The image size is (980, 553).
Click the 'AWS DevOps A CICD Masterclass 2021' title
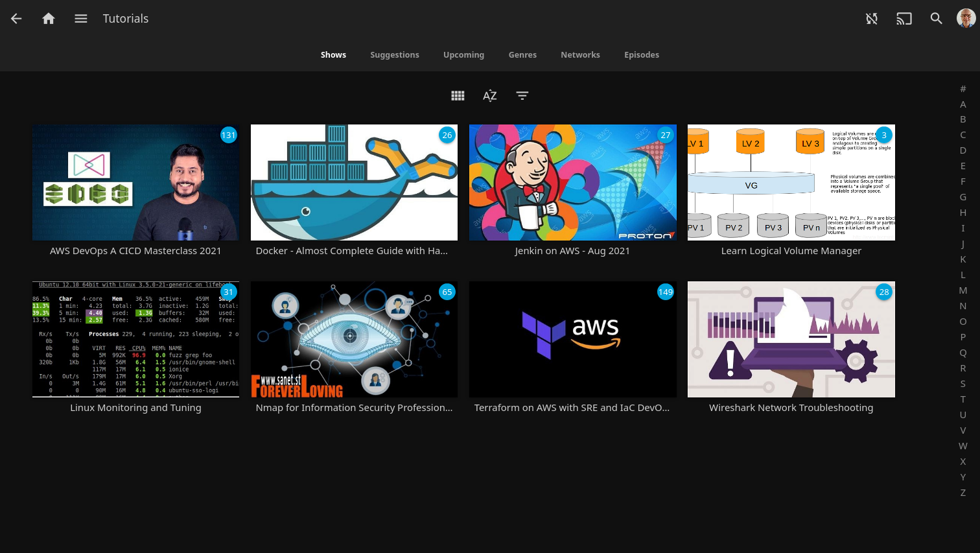pyautogui.click(x=135, y=251)
